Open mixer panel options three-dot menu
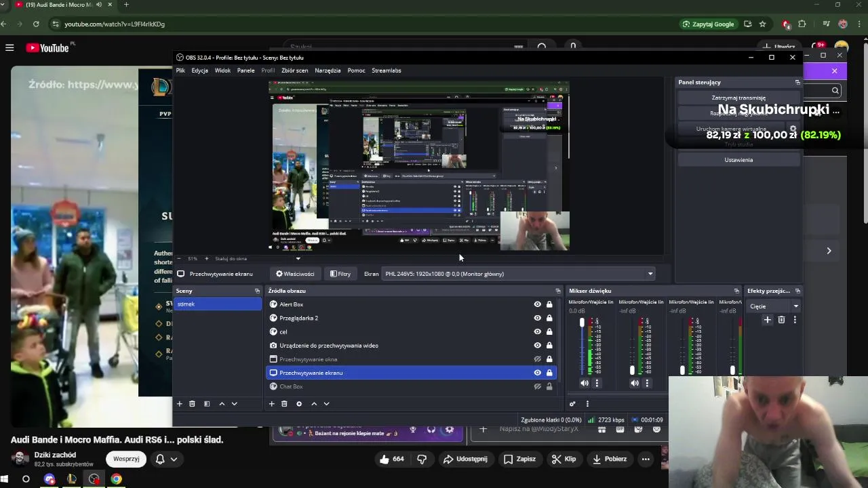The image size is (868, 488). click(x=587, y=404)
